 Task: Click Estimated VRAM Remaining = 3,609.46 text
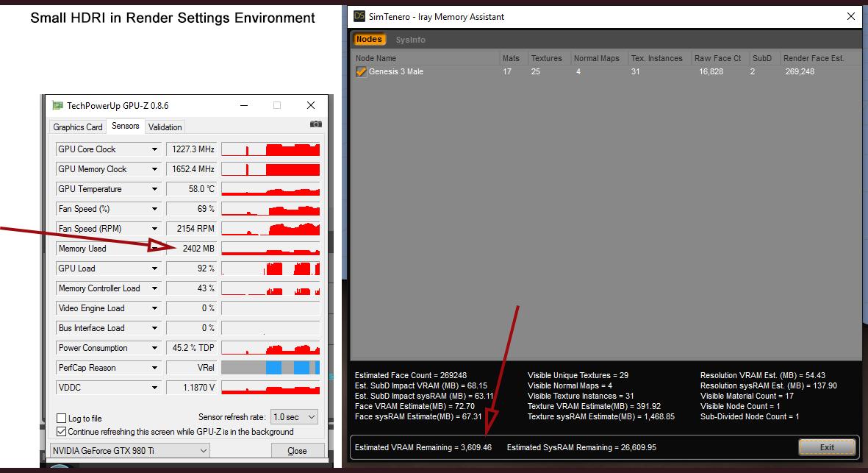(x=423, y=447)
